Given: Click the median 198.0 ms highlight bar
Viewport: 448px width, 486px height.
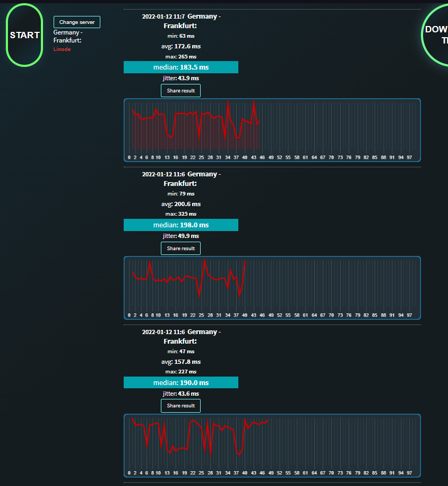Looking at the screenshot, I should point(181,225).
